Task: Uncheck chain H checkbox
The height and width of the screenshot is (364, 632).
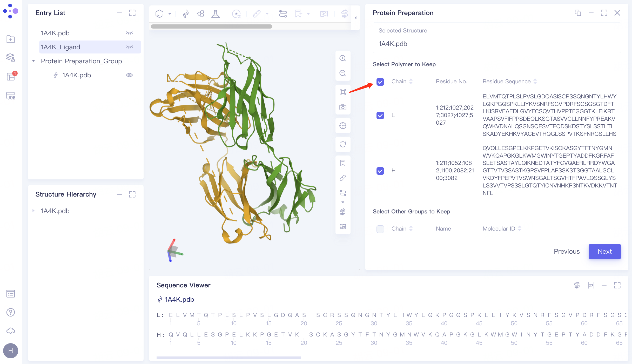Action: 380,171
